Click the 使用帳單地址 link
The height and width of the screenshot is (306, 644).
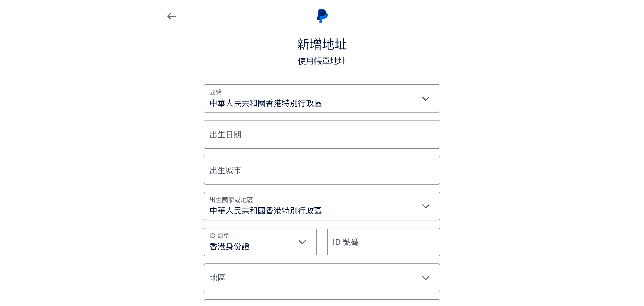[322, 61]
